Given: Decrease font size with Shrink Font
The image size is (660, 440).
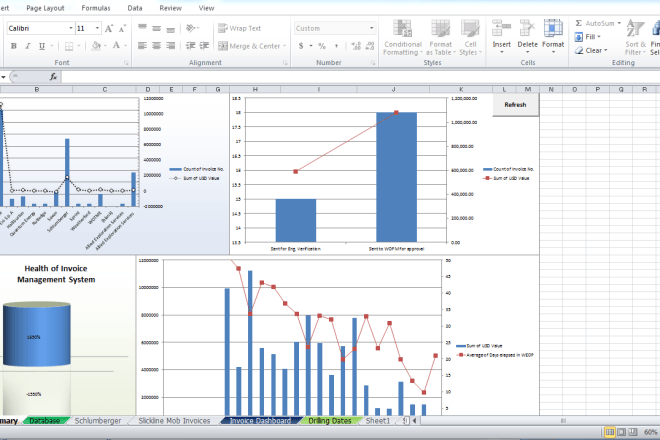Looking at the screenshot, I should pos(122,28).
